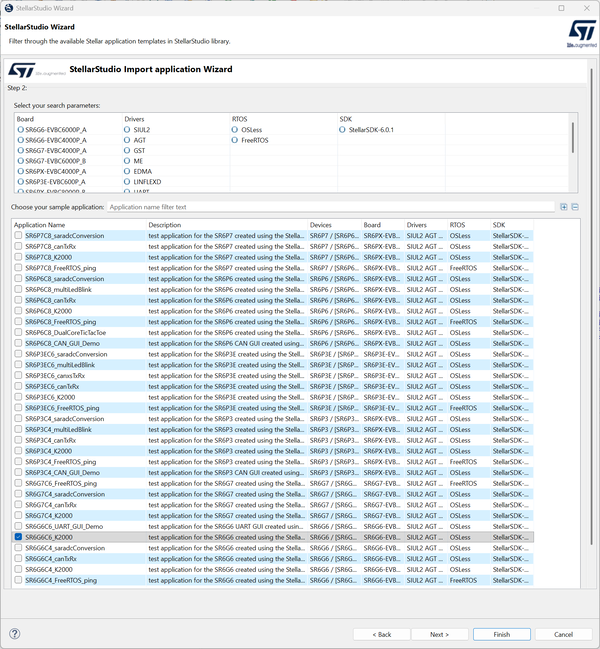The width and height of the screenshot is (600, 649).
Task: Select the SR6P3EC6_multiLedBlink row name
Action: click(60, 365)
